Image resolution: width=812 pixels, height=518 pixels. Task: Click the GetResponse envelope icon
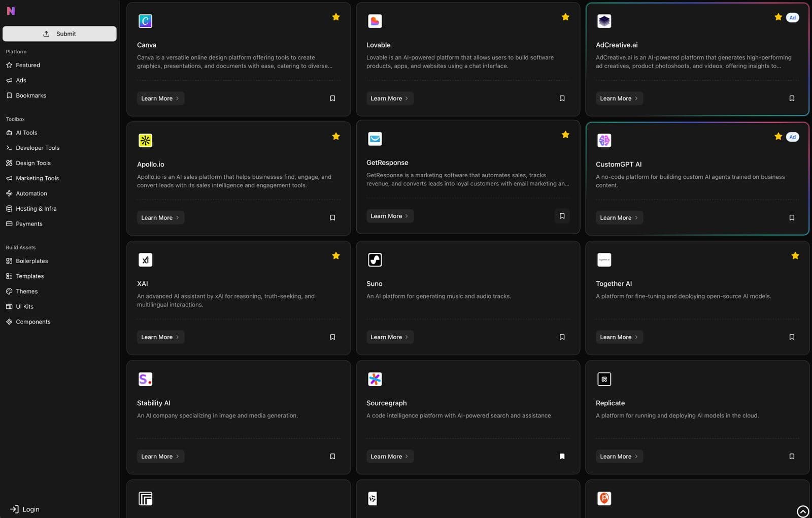coord(375,139)
